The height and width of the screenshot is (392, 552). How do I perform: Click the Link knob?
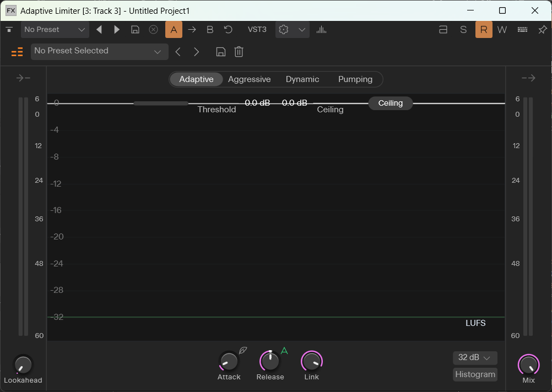tap(312, 361)
